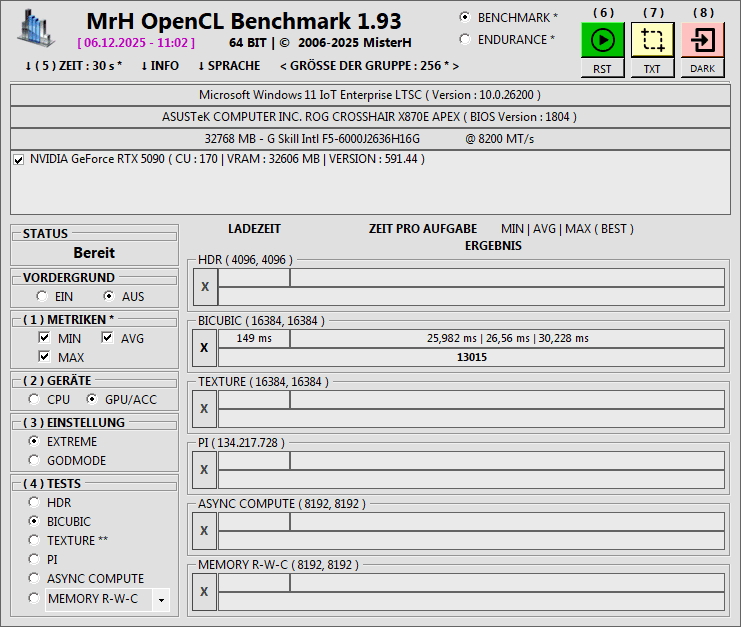Click the empty TEXTURE result field

(x=472, y=418)
